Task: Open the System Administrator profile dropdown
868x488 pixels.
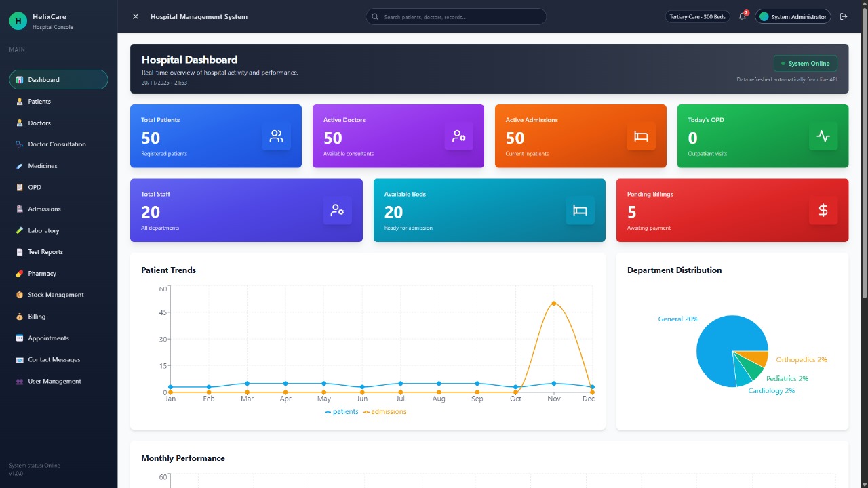Action: point(793,16)
